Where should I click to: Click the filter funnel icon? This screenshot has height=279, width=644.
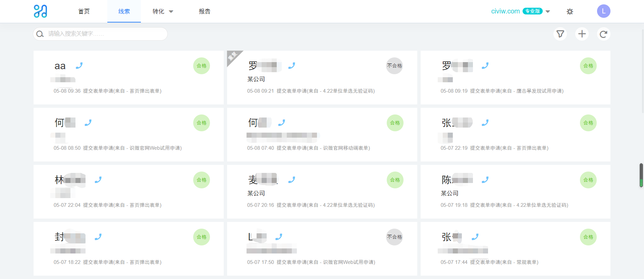pos(560,34)
